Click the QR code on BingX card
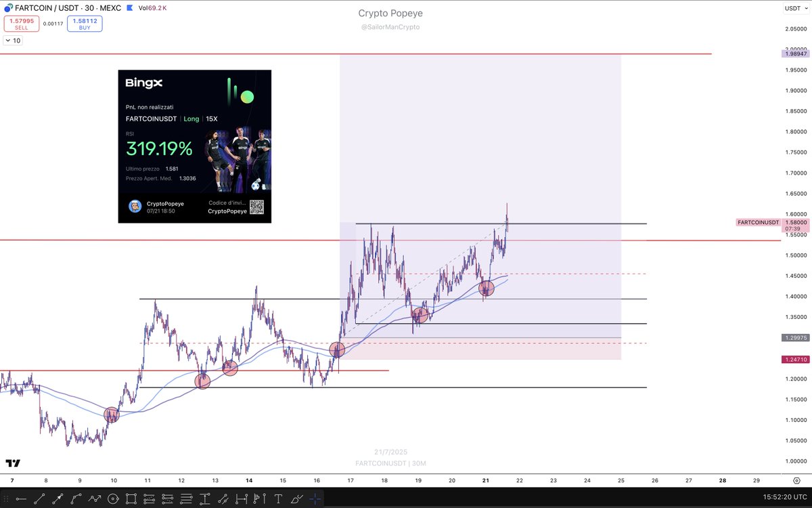The width and height of the screenshot is (812, 508). coord(256,207)
